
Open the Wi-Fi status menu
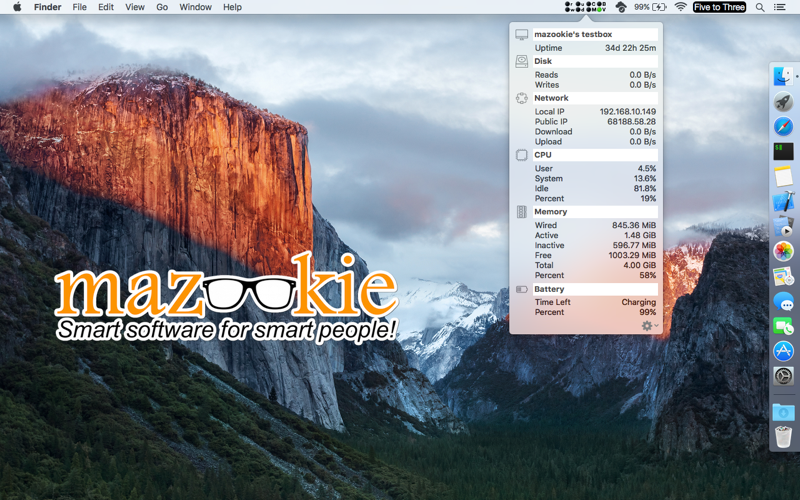tap(680, 7)
